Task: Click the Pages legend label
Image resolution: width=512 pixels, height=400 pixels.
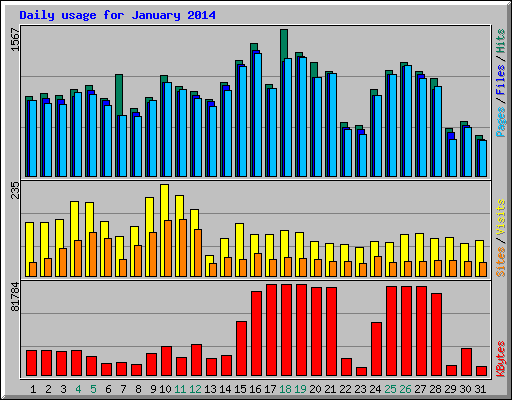Action: pyautogui.click(x=501, y=122)
